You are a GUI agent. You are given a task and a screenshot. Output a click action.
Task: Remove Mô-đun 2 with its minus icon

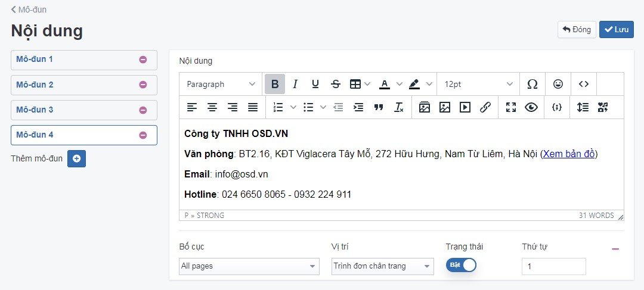click(x=143, y=85)
